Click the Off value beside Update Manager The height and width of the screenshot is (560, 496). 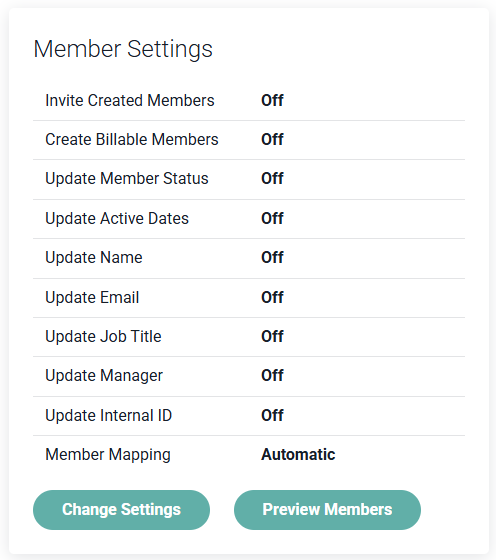272,375
